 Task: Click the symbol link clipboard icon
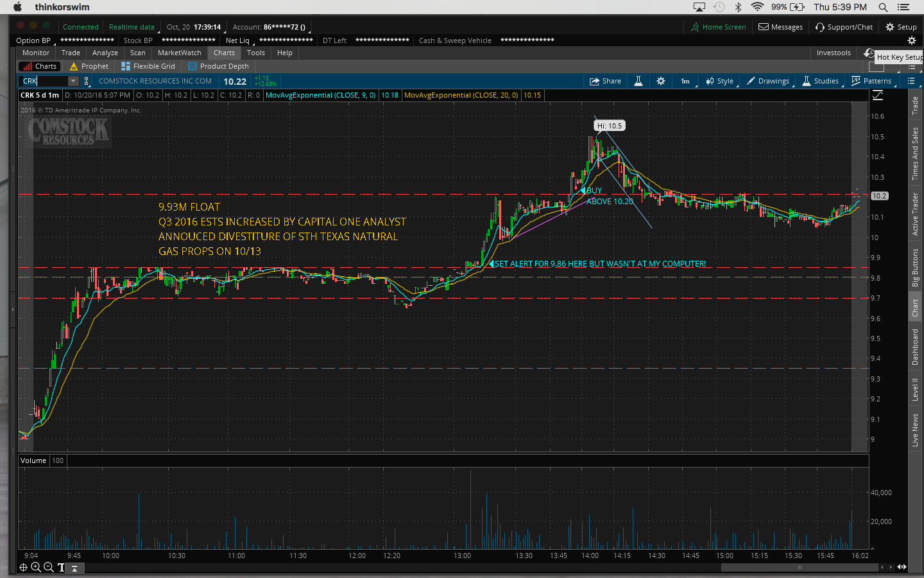point(87,81)
